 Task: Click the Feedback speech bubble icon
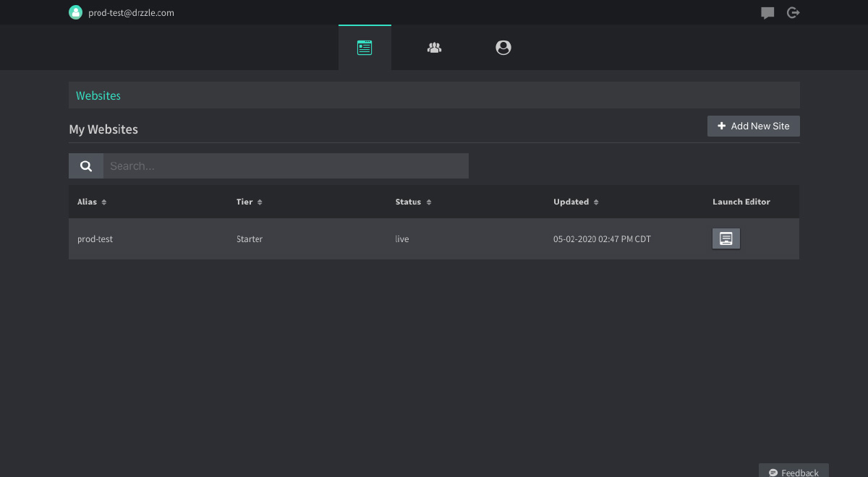tap(773, 472)
